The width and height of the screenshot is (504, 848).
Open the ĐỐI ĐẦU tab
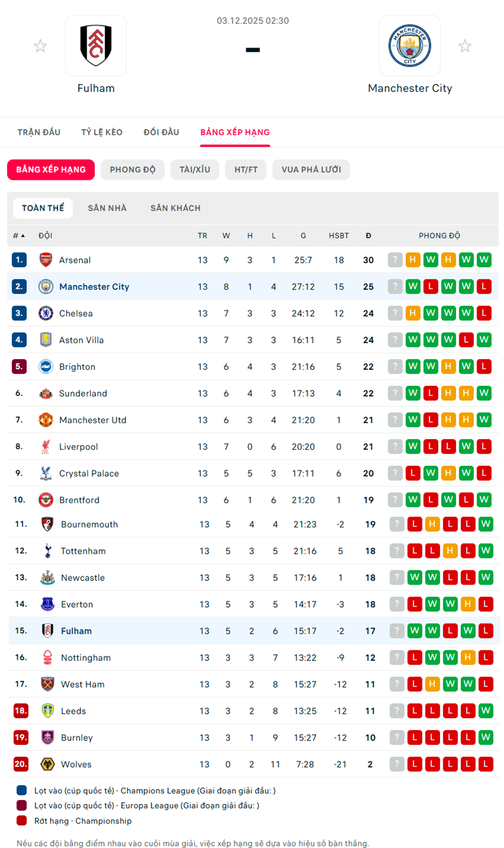tap(161, 132)
